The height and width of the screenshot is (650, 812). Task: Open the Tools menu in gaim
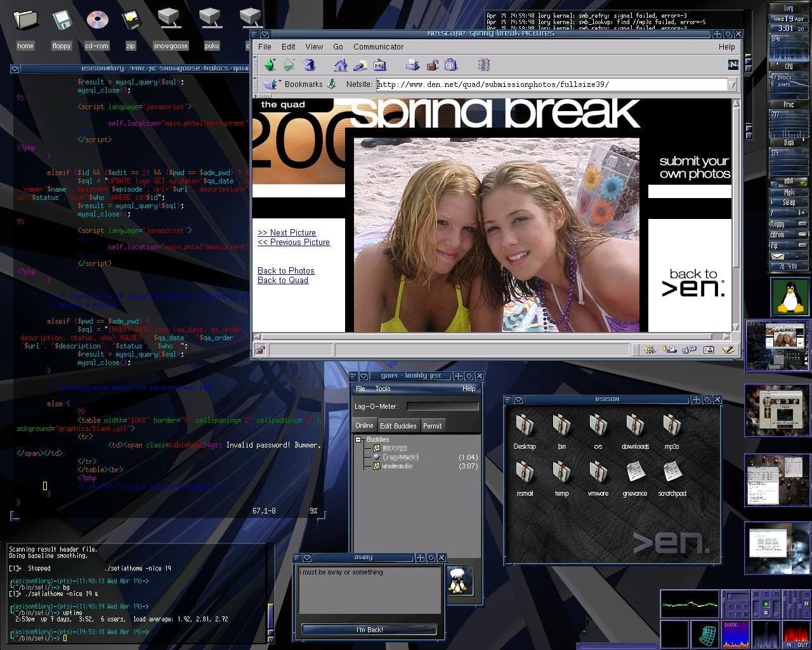pyautogui.click(x=383, y=388)
